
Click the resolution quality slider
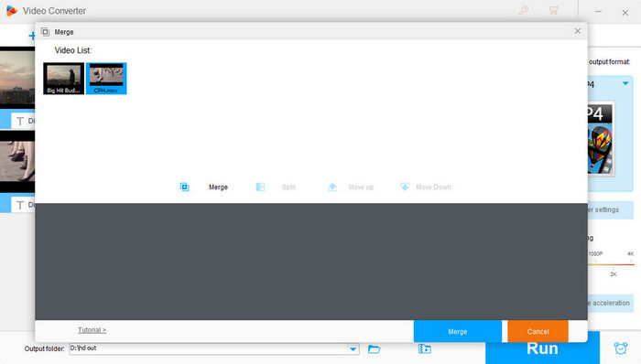[611, 264]
